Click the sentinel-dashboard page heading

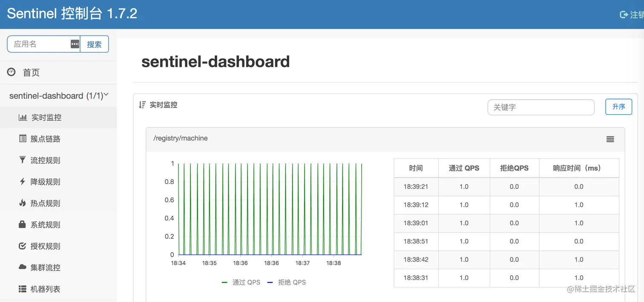point(216,61)
